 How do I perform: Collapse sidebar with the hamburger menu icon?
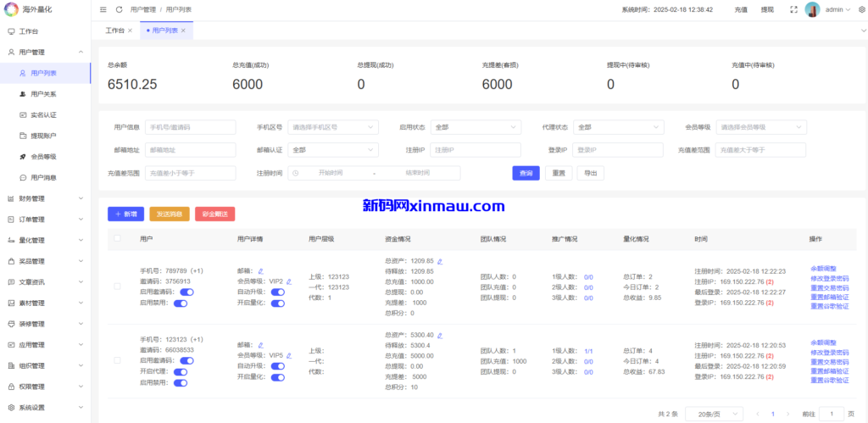[103, 10]
